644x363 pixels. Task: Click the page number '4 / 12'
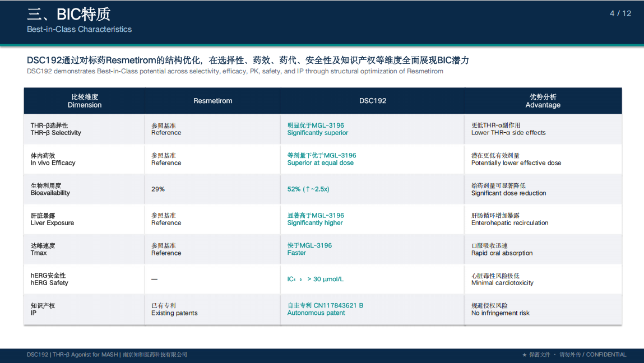click(x=620, y=13)
